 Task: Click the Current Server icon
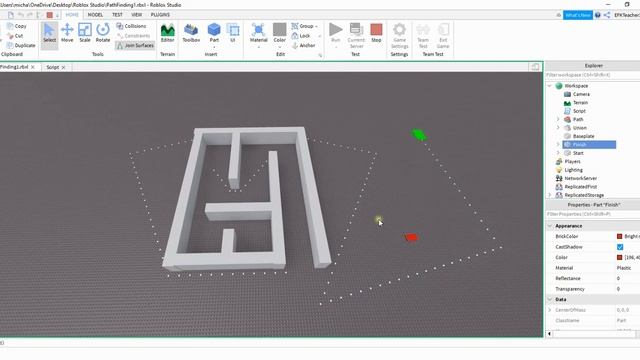coord(356,29)
